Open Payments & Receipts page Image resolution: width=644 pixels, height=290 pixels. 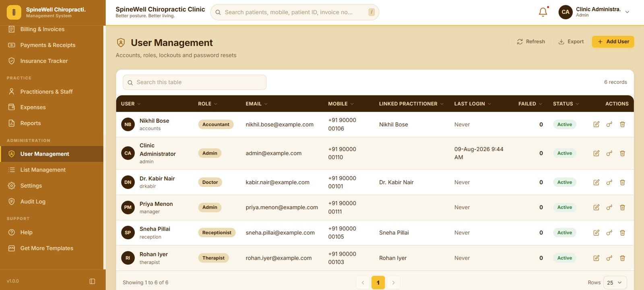(x=52, y=45)
